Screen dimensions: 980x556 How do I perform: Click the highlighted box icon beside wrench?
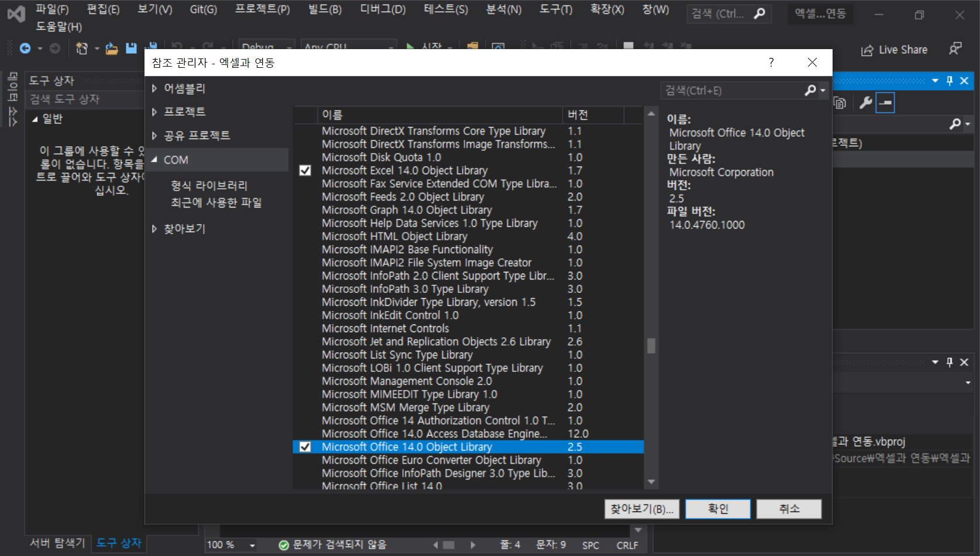coord(885,103)
